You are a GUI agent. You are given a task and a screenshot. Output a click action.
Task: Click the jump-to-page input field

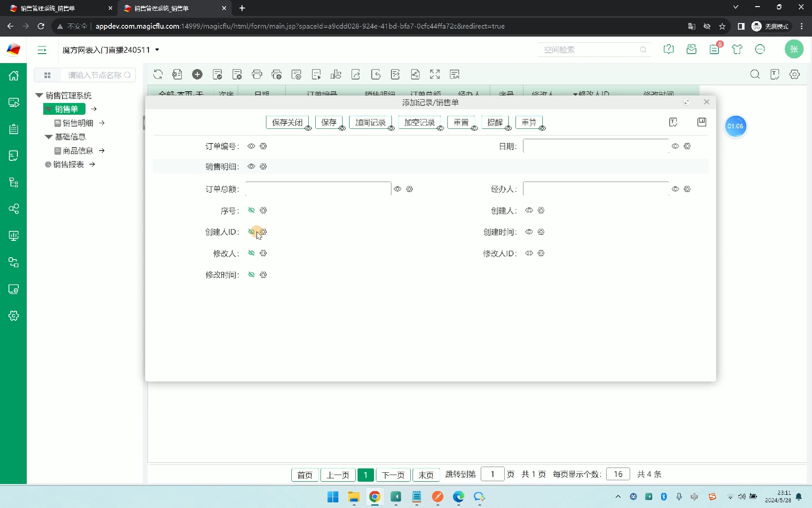[x=492, y=474]
